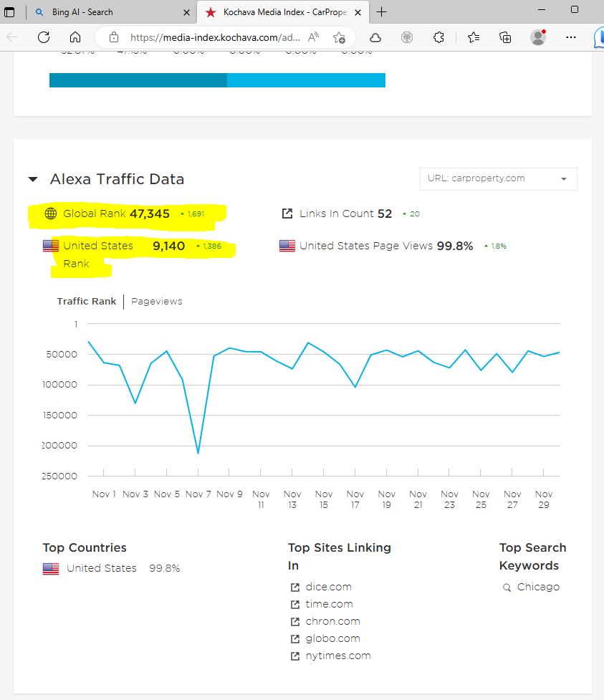Open the dice.com linking site
Viewport: 604px width, 700px height.
click(x=329, y=587)
